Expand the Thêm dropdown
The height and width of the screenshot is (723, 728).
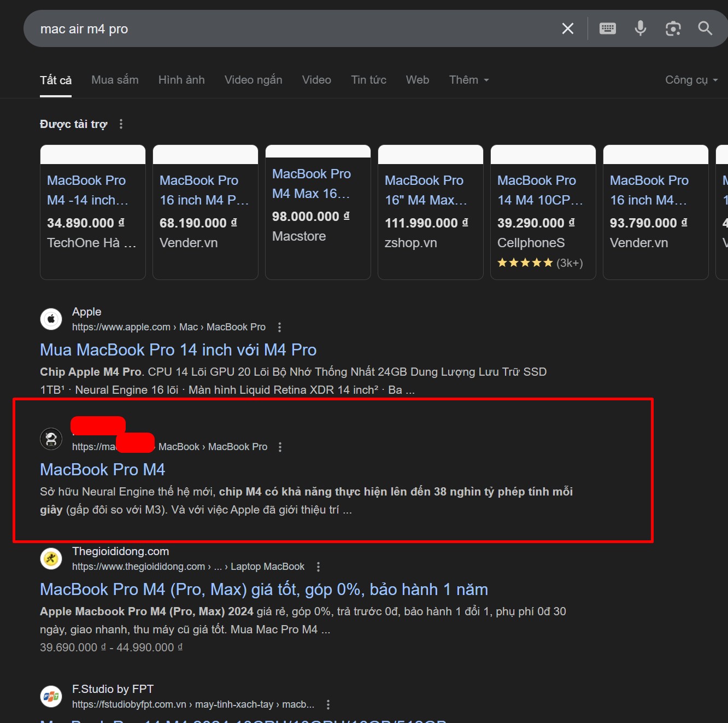pos(469,80)
